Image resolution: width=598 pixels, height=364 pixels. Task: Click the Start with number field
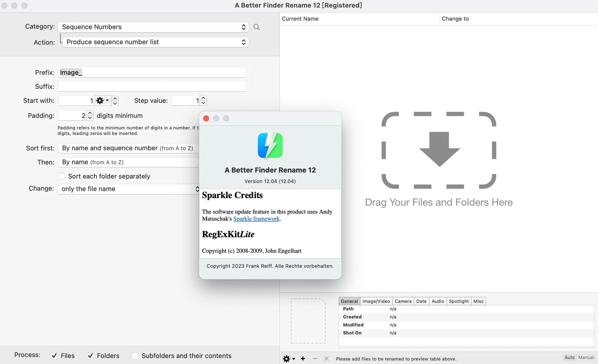coord(77,100)
